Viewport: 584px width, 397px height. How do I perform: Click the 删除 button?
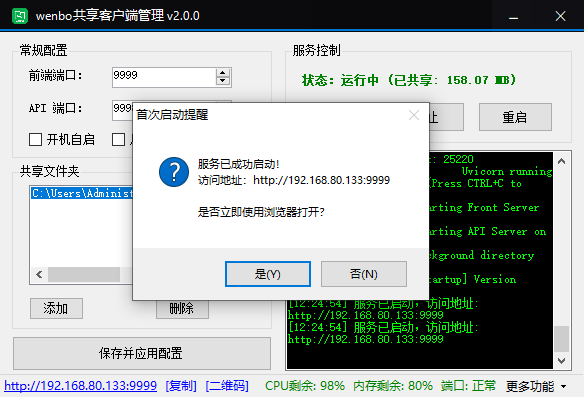(x=182, y=309)
